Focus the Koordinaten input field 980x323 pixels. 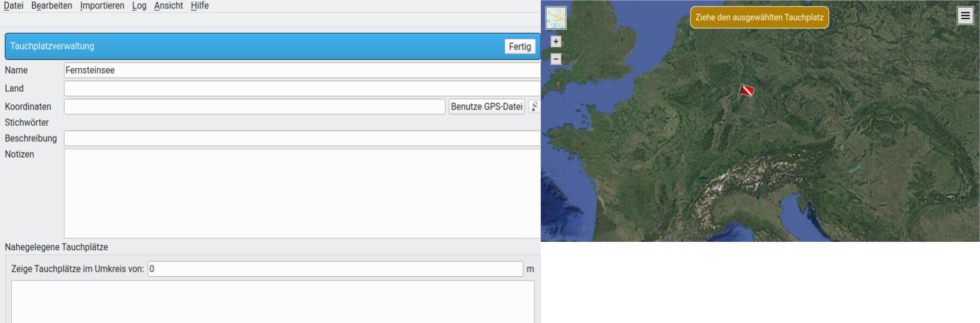coord(255,106)
